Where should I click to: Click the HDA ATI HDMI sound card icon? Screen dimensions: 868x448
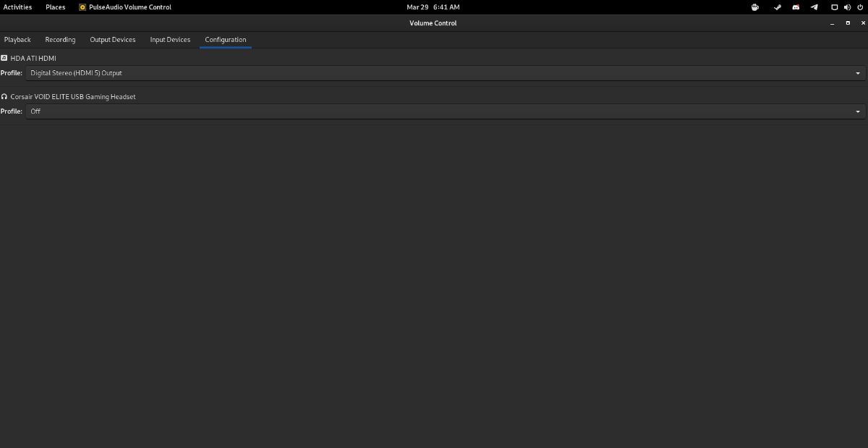(x=4, y=58)
